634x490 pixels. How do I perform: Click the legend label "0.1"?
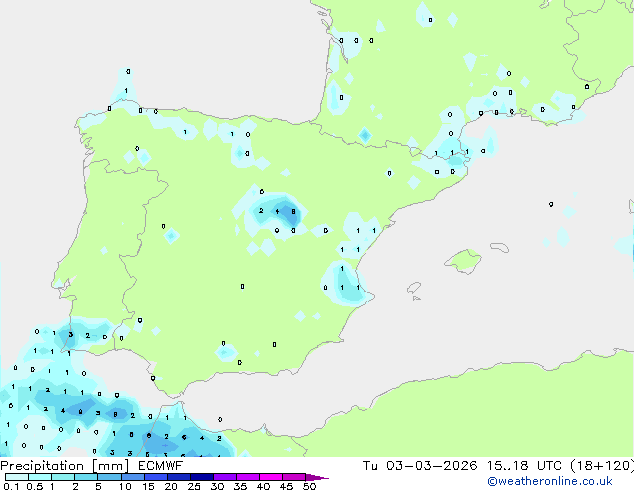(11, 486)
